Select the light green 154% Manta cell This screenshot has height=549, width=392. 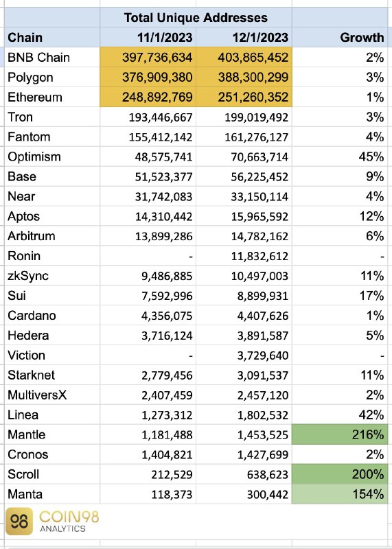point(340,494)
